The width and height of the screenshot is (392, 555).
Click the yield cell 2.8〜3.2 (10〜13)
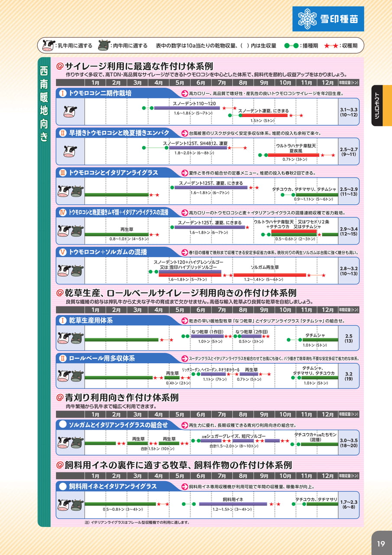click(x=349, y=271)
